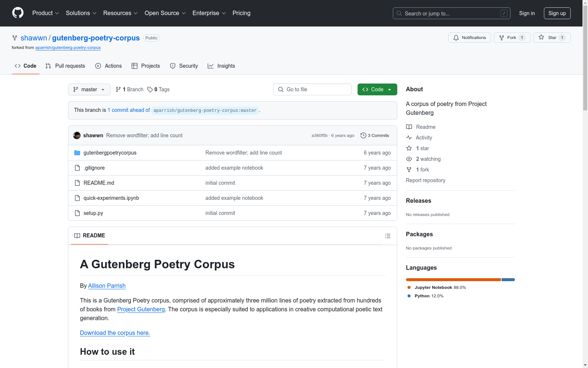Click the slash shortcut key icon in search
This screenshot has width=588, height=368.
(x=504, y=13)
